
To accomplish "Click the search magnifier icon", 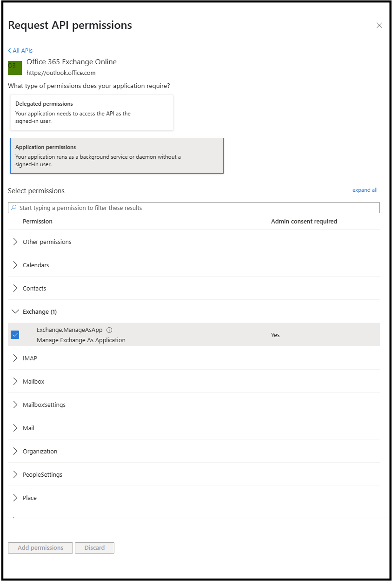I will tap(13, 207).
